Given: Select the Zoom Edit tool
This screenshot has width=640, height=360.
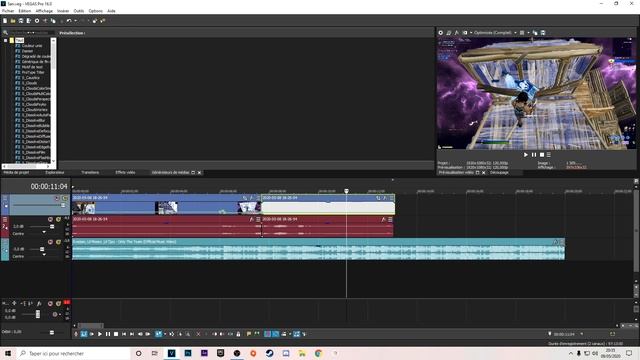Looking at the screenshot, I should click(x=188, y=334).
